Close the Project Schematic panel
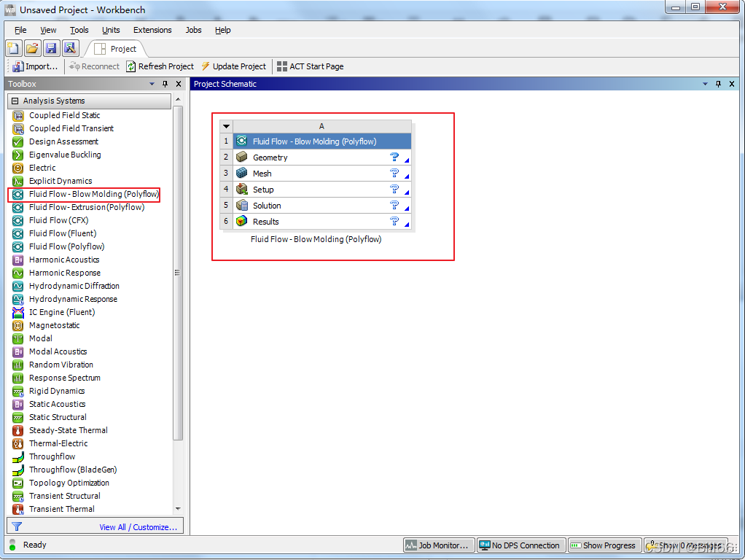Screen dimensions: 745x560 point(732,84)
